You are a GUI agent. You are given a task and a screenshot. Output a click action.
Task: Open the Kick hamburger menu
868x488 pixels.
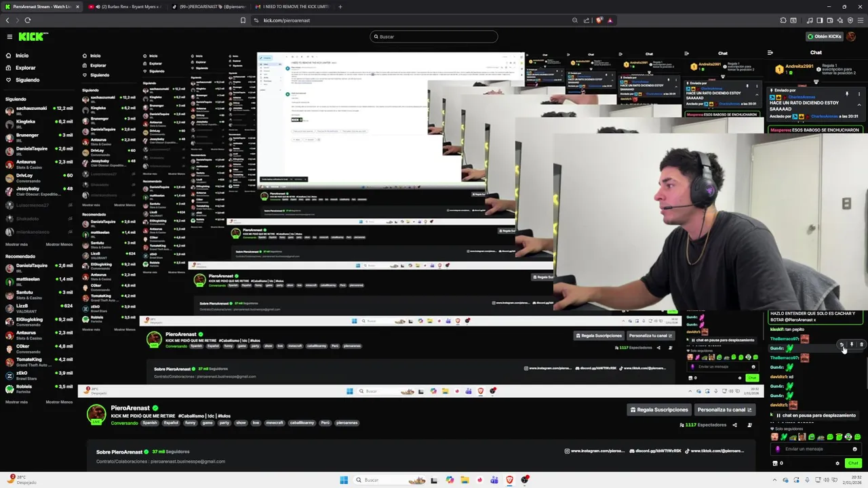pos(9,37)
